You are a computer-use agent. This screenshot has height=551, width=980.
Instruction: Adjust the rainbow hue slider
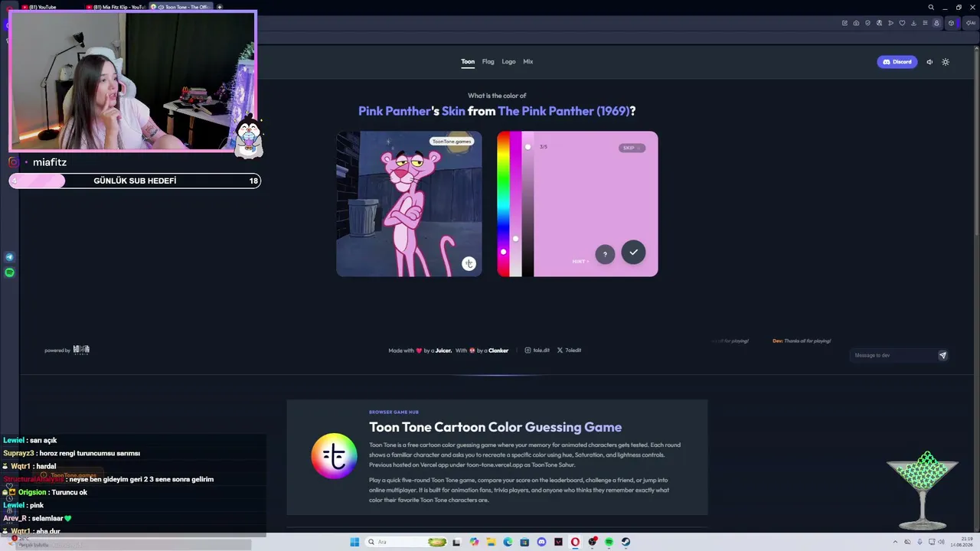coord(503,204)
